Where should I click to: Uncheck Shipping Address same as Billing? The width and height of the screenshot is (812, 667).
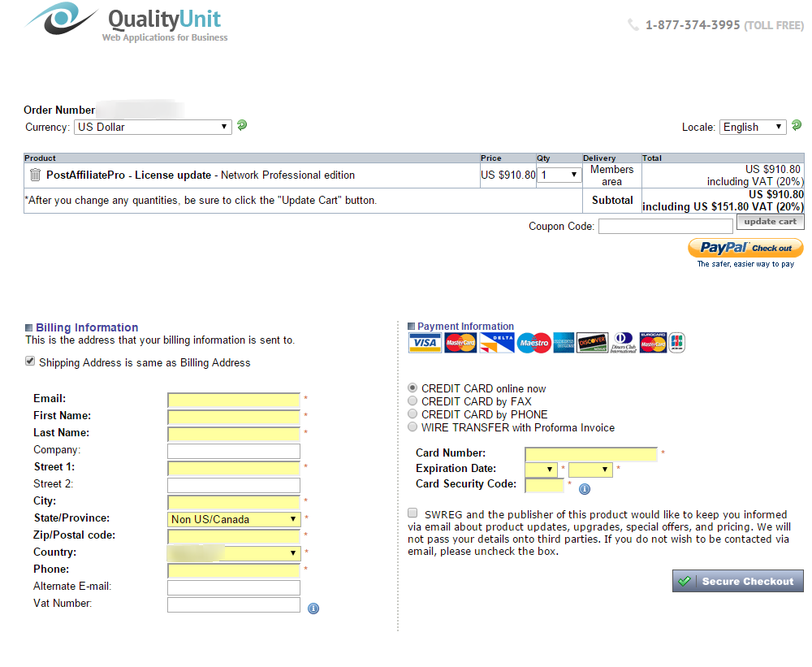tap(30, 362)
